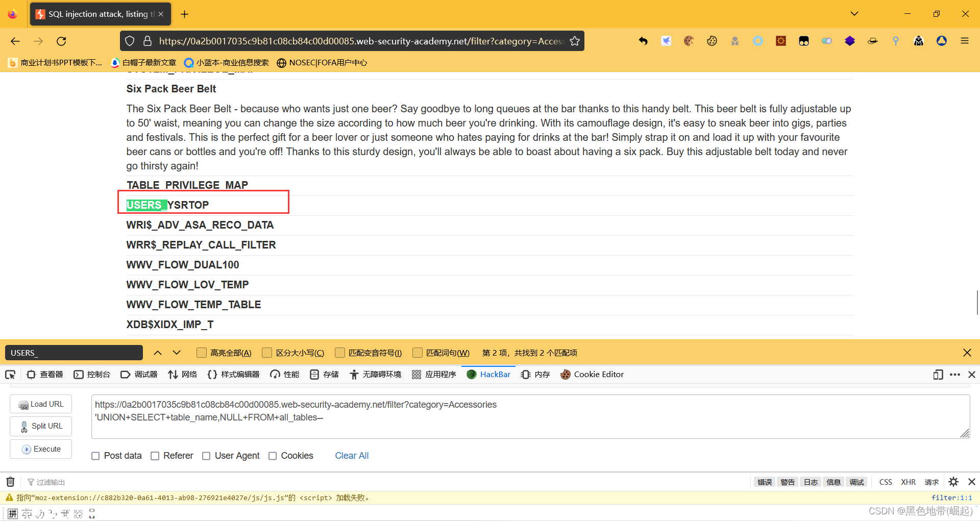
Task: Enable 区分大小写 match-case checkbox
Action: pyautogui.click(x=267, y=353)
